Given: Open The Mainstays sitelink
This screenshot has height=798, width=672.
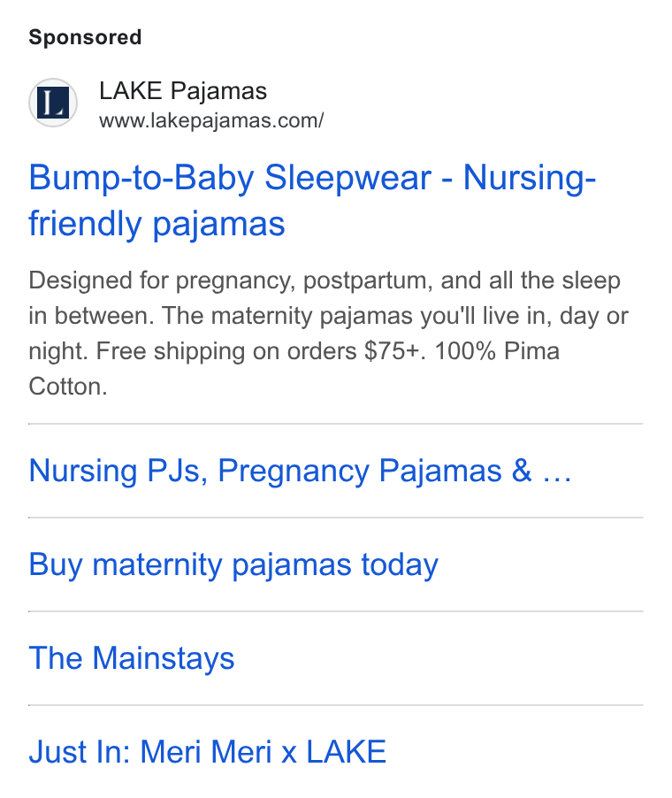Looking at the screenshot, I should (x=131, y=657).
